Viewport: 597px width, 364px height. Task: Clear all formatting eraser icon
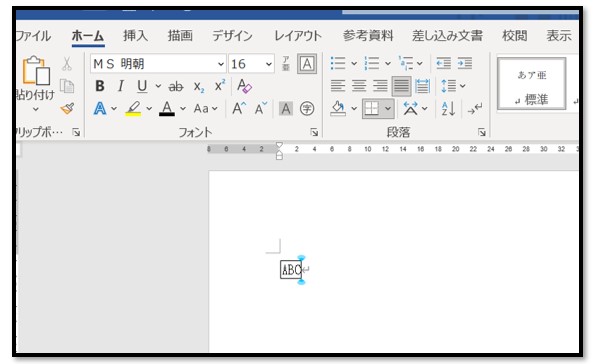(x=244, y=86)
